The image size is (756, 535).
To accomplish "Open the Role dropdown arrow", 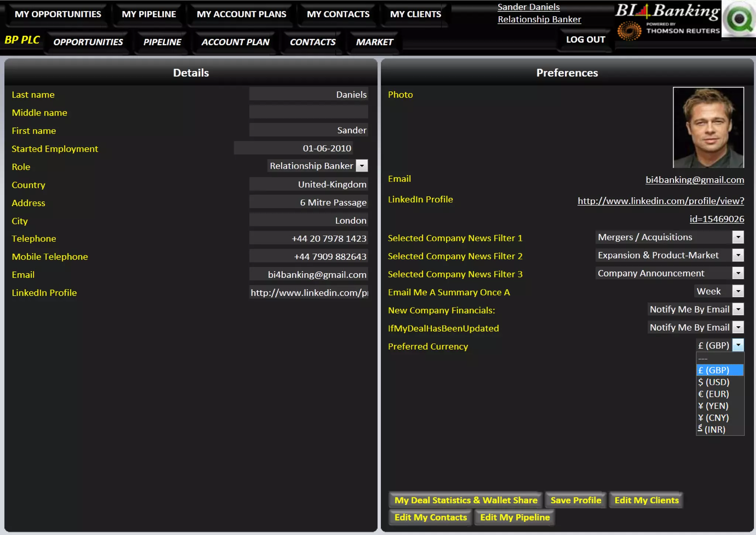I will pyautogui.click(x=362, y=166).
